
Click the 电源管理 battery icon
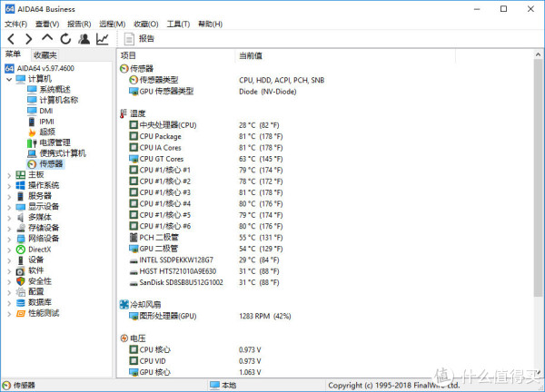pos(32,142)
